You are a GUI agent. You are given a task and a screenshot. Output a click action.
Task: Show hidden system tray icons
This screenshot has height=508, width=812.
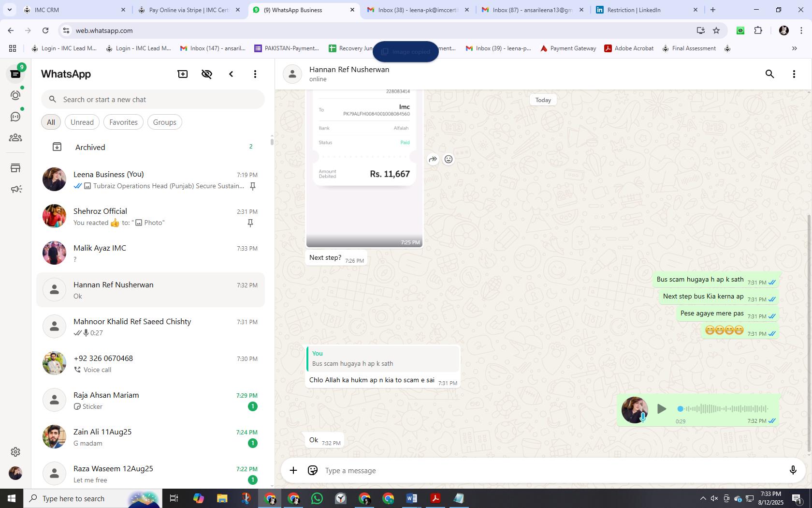(x=703, y=498)
